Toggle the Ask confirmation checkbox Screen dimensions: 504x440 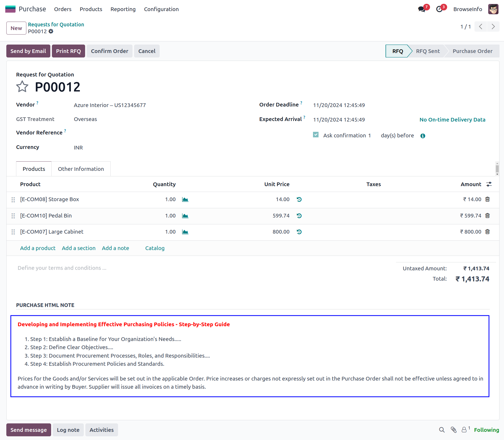point(316,135)
